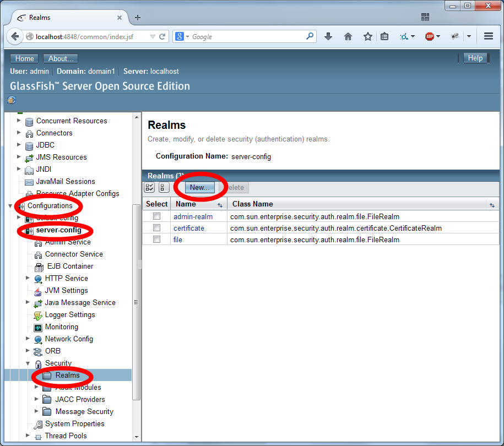Screen dimensions: 504x446
Task: Click the browser back arrow button
Action: pos(15,37)
